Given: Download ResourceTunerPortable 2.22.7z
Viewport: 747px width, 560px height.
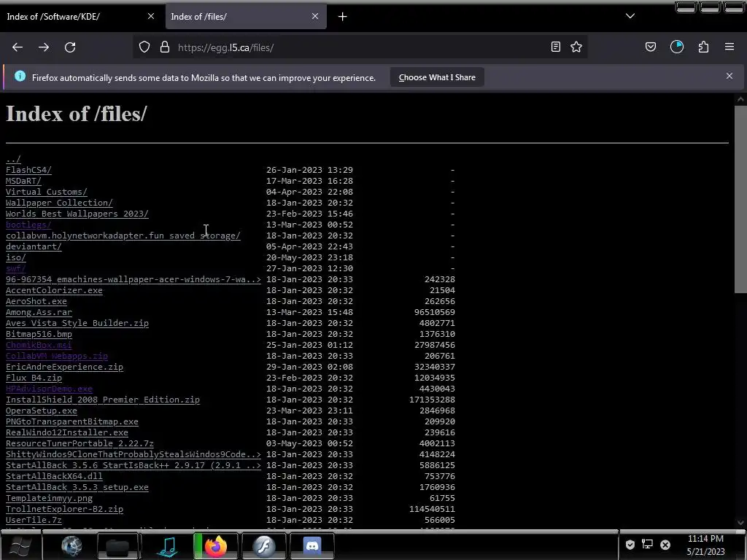Looking at the screenshot, I should click(x=80, y=444).
